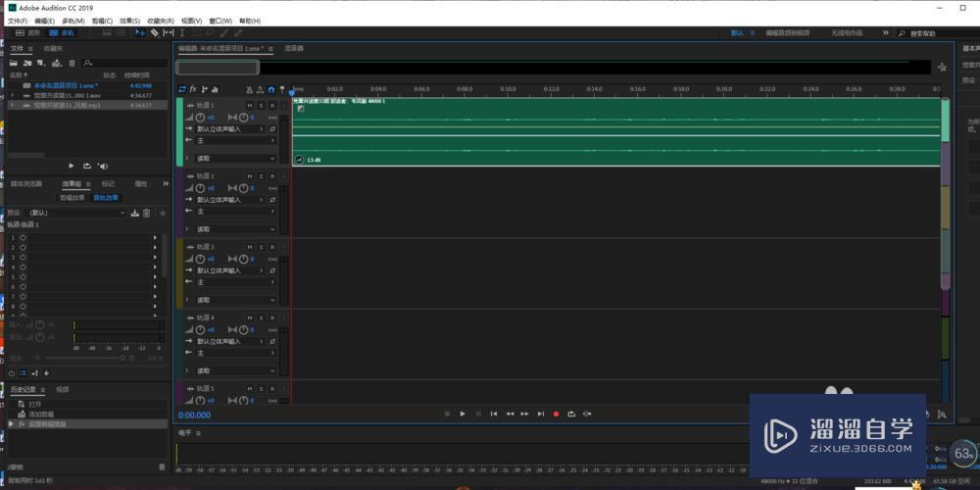Click New File icon in Files panel
The height and width of the screenshot is (490, 980).
pos(41,63)
